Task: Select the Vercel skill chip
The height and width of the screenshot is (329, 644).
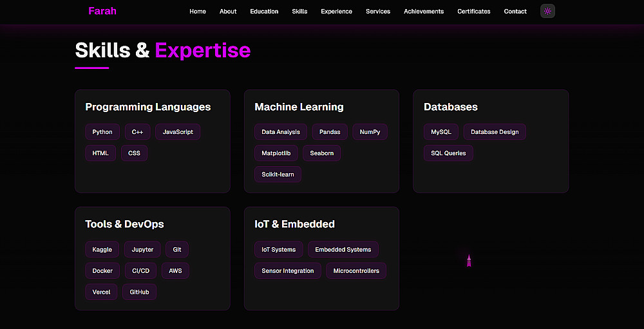Action: (101, 292)
